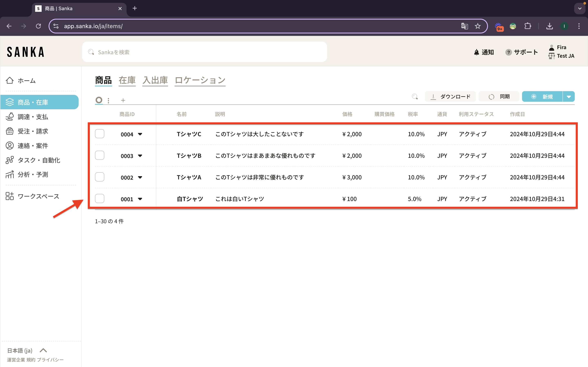Click the ダウンロード button
Viewport: 588px width, 367px height.
[x=450, y=97]
